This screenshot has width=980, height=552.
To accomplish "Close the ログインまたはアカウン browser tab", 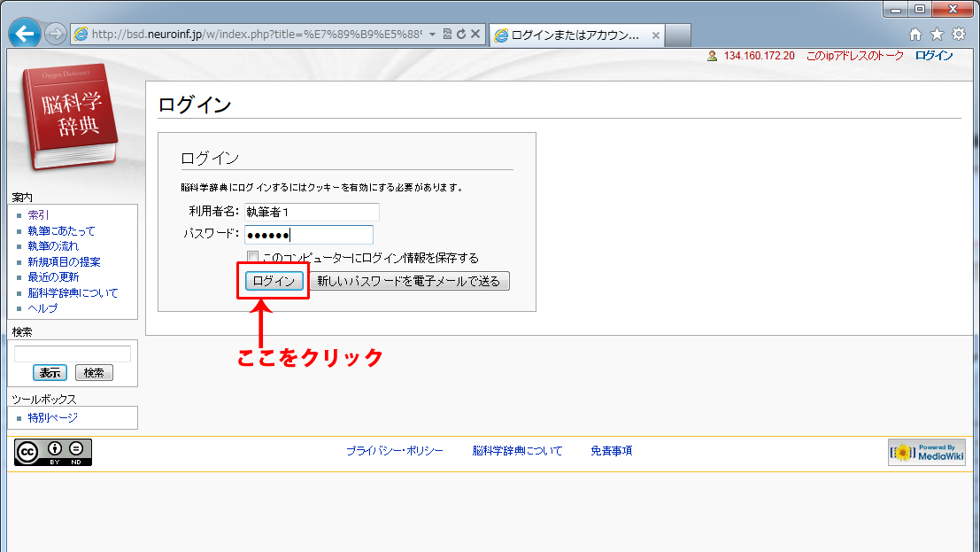I will coord(656,35).
